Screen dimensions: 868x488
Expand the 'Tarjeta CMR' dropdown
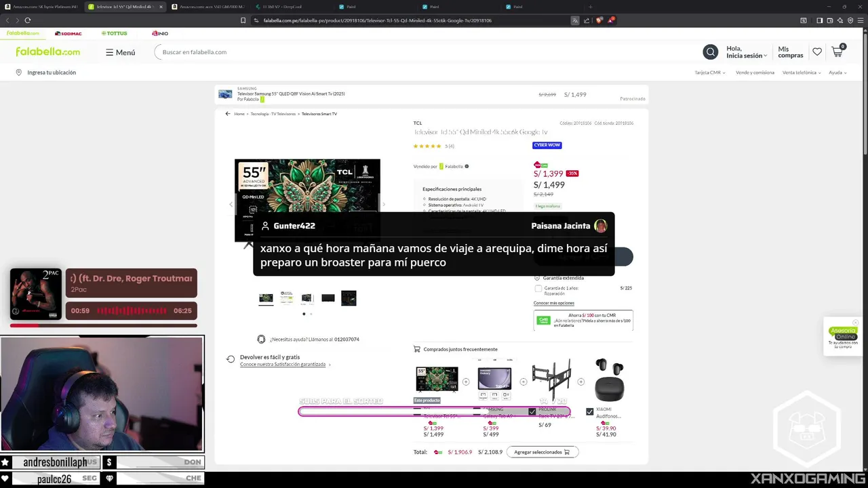pos(709,73)
